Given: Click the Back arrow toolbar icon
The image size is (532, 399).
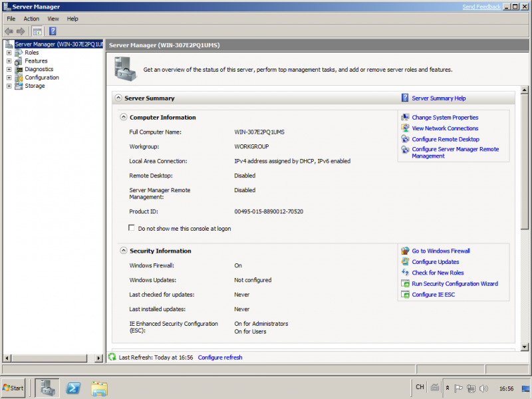Looking at the screenshot, I should click(x=9, y=31).
